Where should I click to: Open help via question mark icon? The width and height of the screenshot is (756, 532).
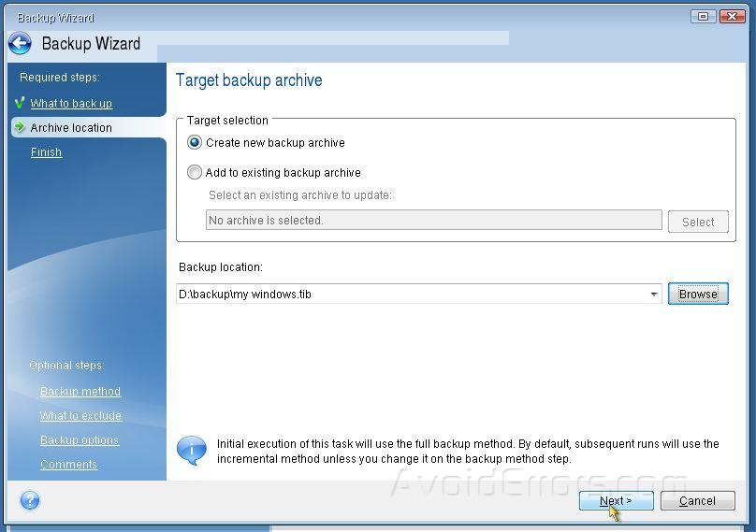(30, 500)
